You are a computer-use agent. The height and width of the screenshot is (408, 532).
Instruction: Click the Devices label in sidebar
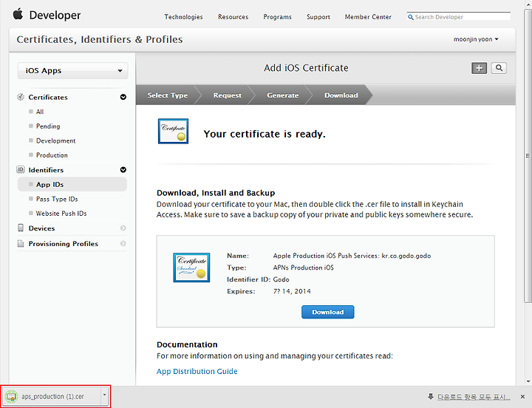(x=41, y=228)
